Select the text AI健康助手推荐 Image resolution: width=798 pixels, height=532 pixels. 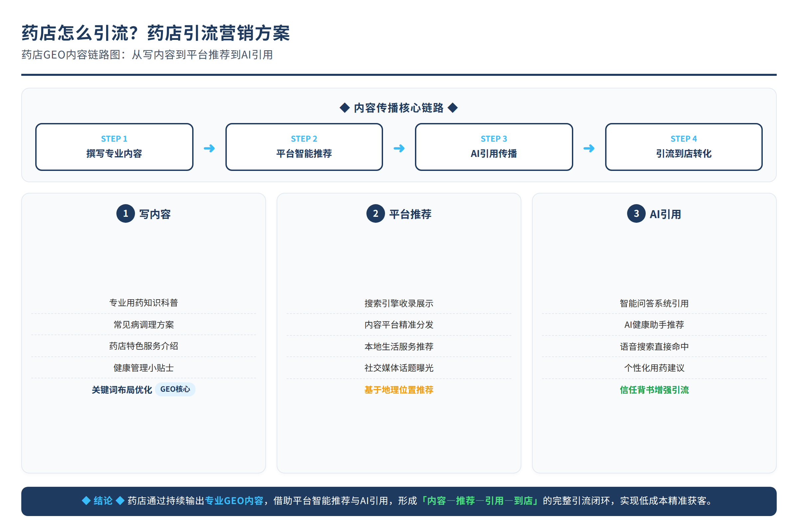pyautogui.click(x=654, y=325)
